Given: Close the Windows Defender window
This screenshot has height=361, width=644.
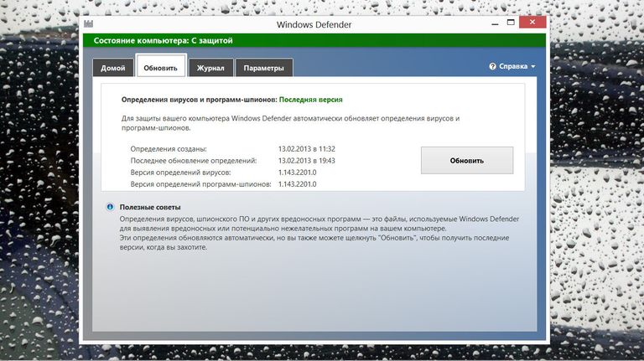Looking at the screenshot, I should (x=532, y=22).
